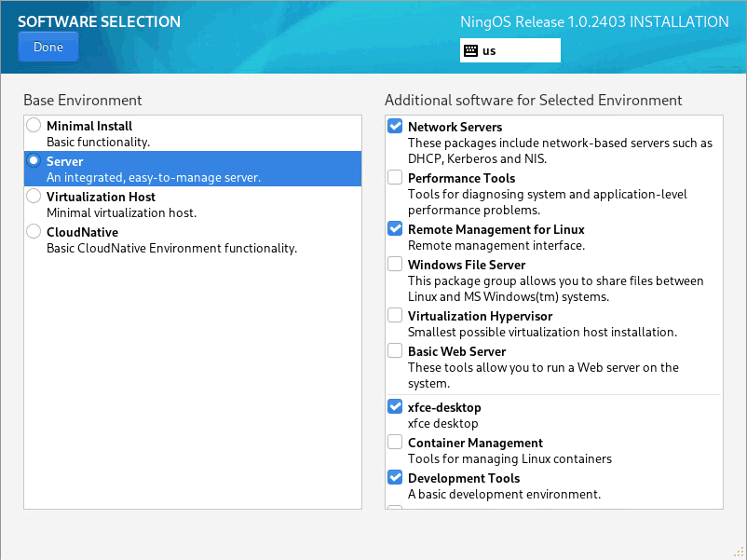Viewport: 747px width, 560px height.
Task: Choose Virtualization Host environment
Action: pos(34,197)
